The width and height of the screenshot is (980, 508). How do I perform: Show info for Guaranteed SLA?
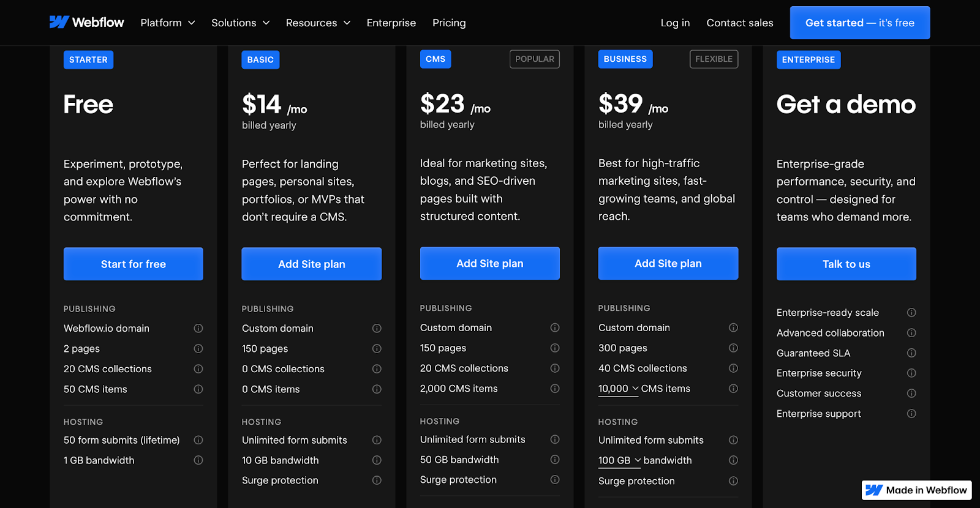911,353
